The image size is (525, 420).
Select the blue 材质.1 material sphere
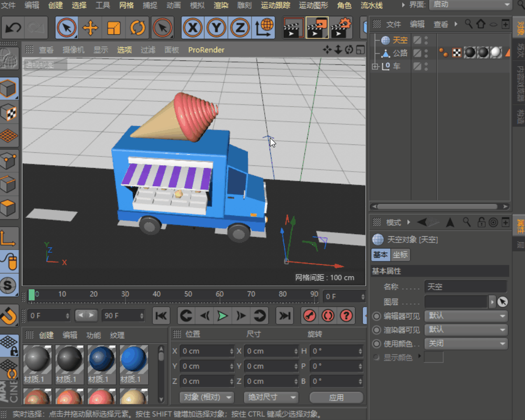(x=134, y=360)
